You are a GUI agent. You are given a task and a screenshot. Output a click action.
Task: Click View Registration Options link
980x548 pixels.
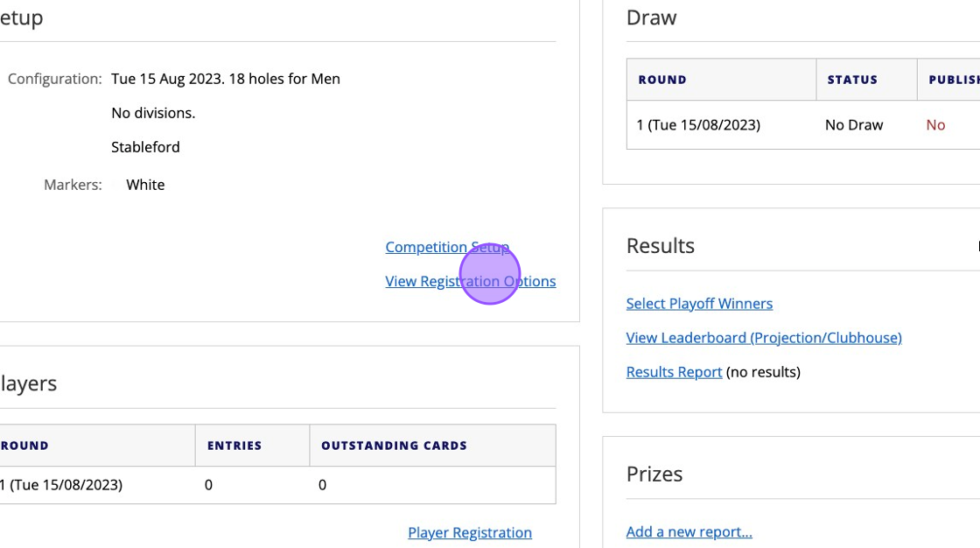click(x=471, y=282)
